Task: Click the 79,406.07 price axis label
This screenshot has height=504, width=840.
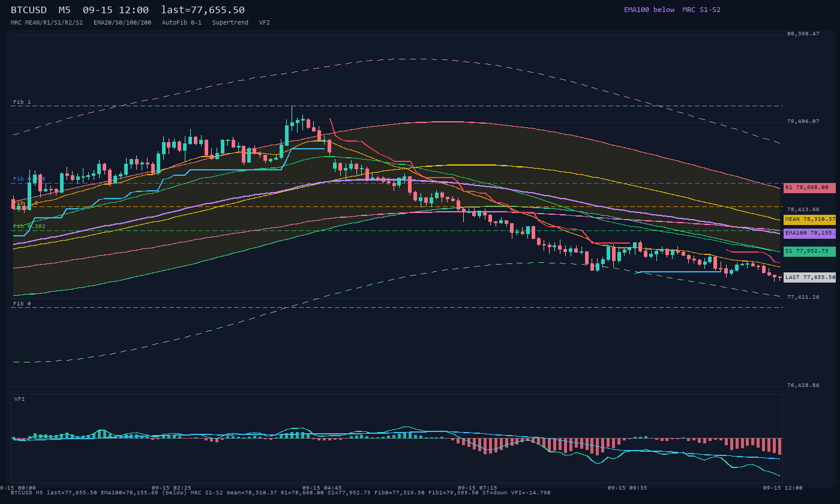Action: pyautogui.click(x=803, y=121)
